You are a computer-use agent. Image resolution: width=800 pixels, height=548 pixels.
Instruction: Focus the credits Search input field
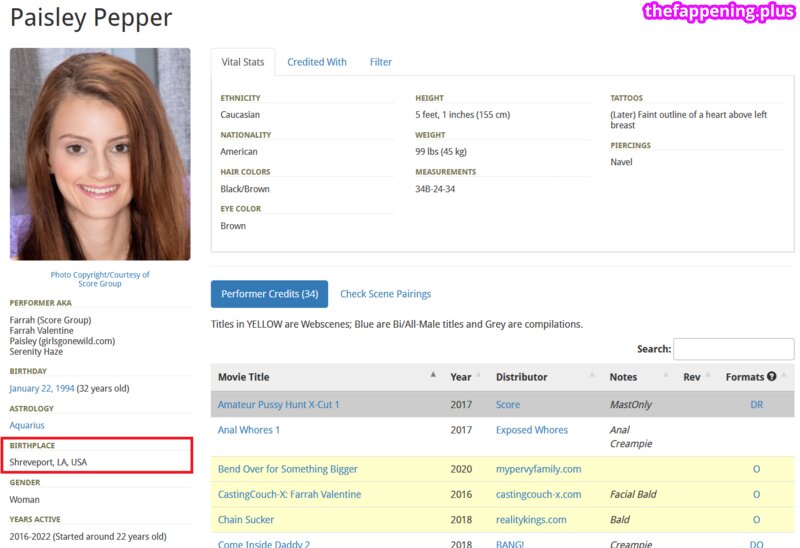[x=734, y=349]
